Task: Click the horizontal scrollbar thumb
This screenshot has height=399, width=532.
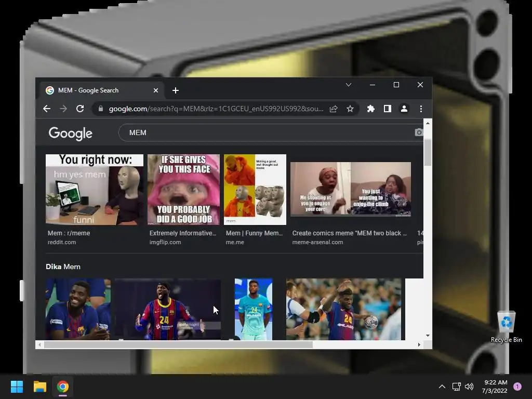Action: point(179,345)
